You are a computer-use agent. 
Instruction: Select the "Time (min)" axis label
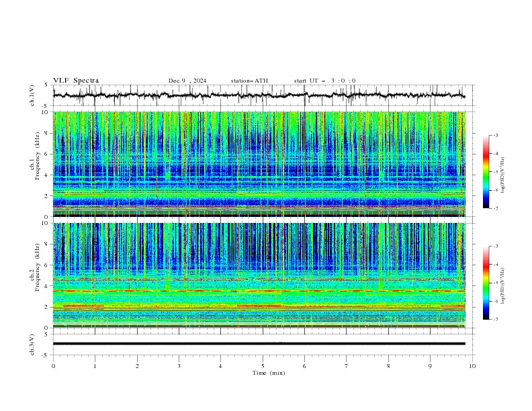[x=269, y=373]
